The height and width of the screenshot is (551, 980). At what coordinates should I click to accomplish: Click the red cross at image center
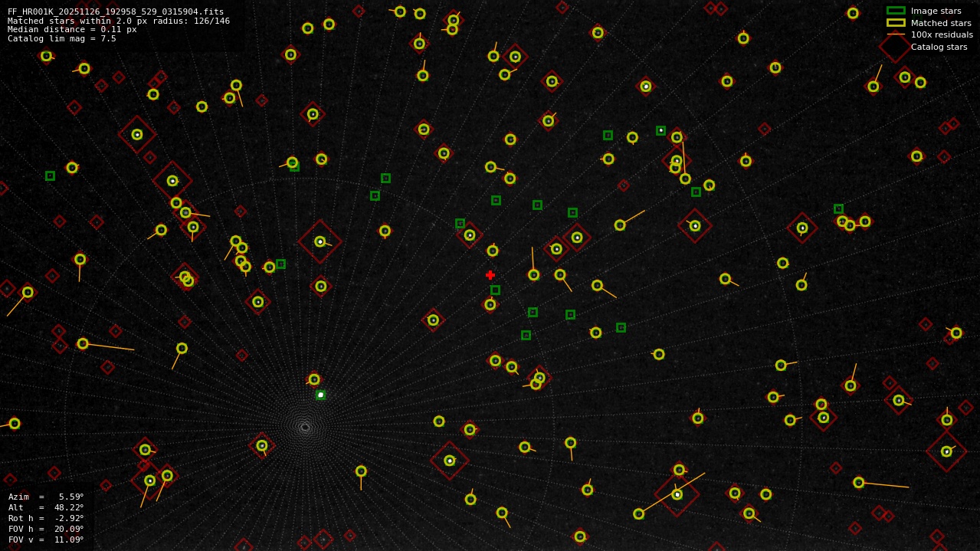(x=490, y=275)
